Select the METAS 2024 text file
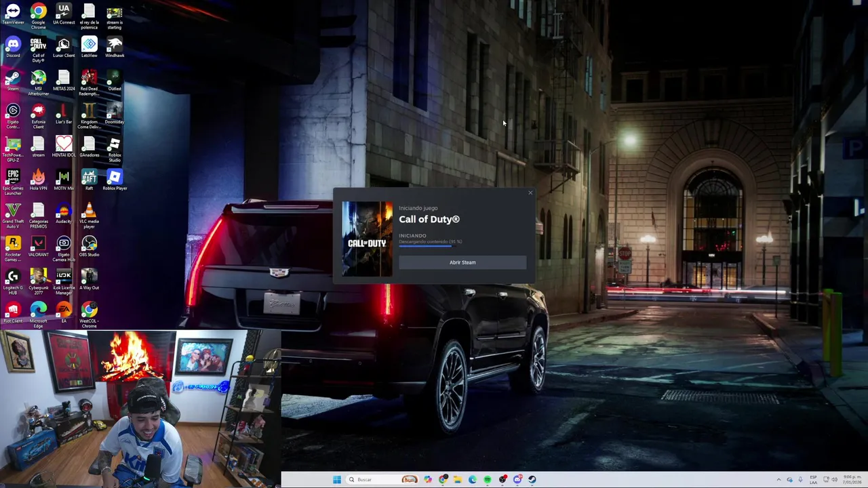 click(x=64, y=81)
